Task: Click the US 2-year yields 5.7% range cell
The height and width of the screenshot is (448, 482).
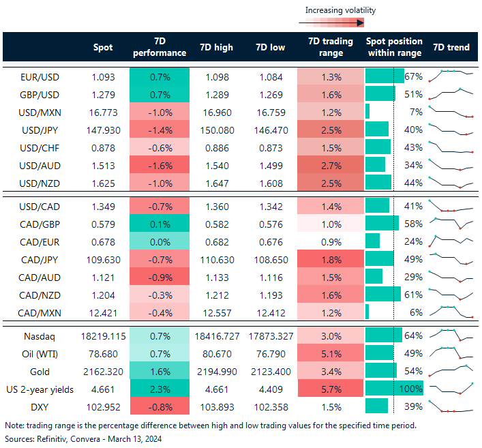Action: click(331, 389)
